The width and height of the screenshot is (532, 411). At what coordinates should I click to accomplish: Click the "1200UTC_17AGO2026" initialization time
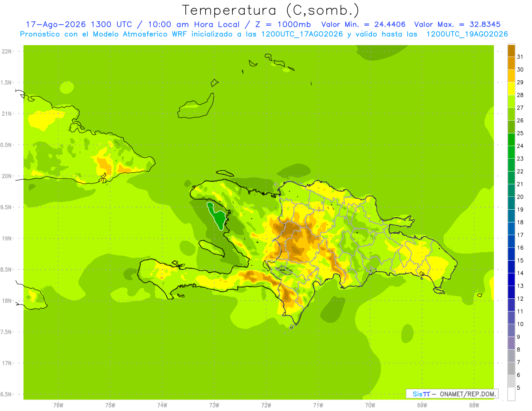301,34
